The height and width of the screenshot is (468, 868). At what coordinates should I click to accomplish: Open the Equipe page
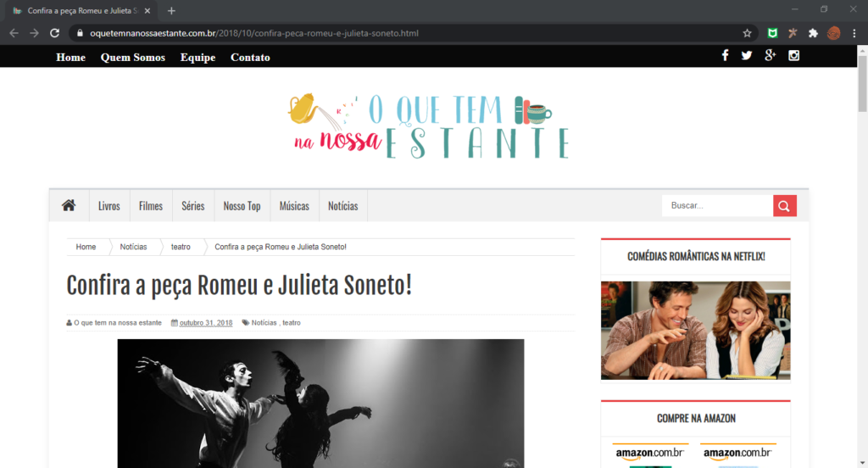(x=198, y=58)
